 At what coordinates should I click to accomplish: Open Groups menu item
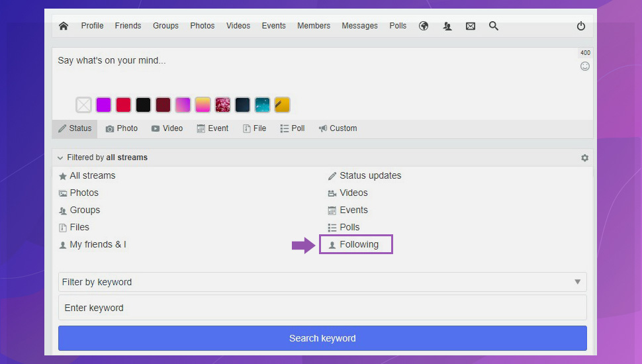click(165, 26)
